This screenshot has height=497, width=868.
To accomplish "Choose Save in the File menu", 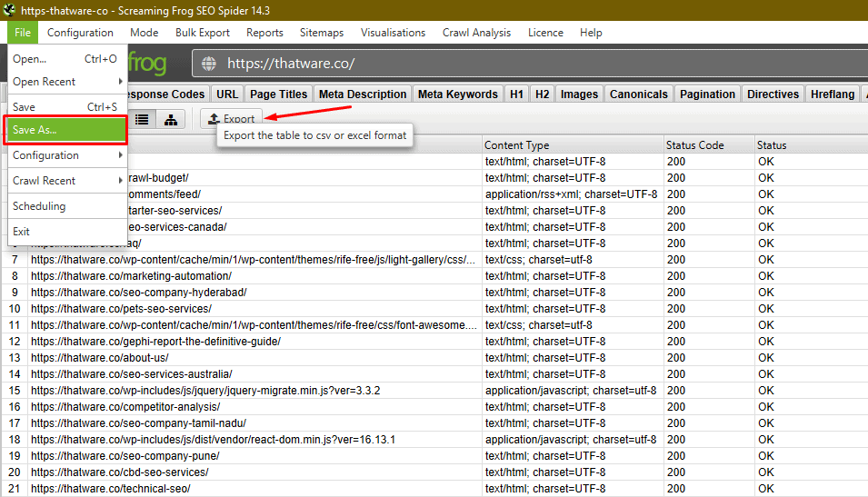I will (x=67, y=107).
